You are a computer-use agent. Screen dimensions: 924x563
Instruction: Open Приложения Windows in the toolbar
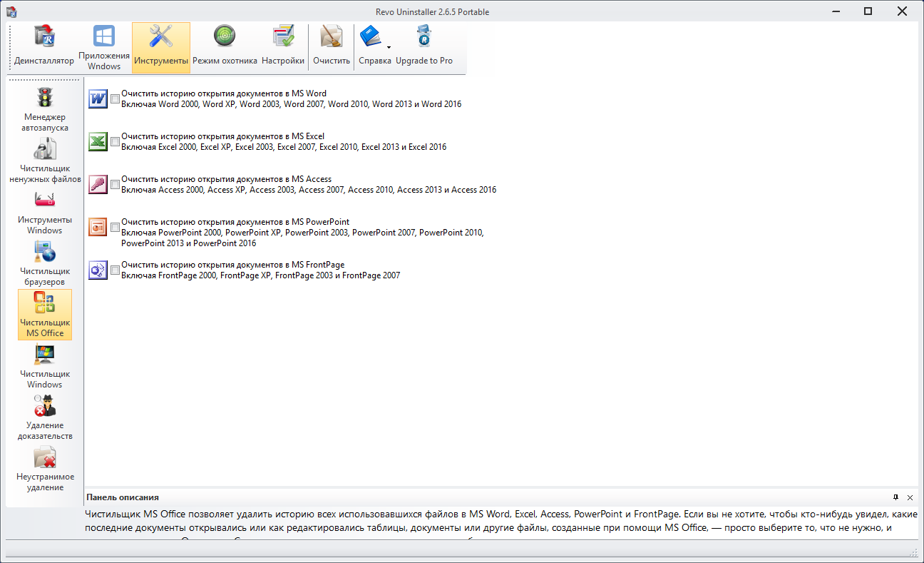[x=104, y=47]
